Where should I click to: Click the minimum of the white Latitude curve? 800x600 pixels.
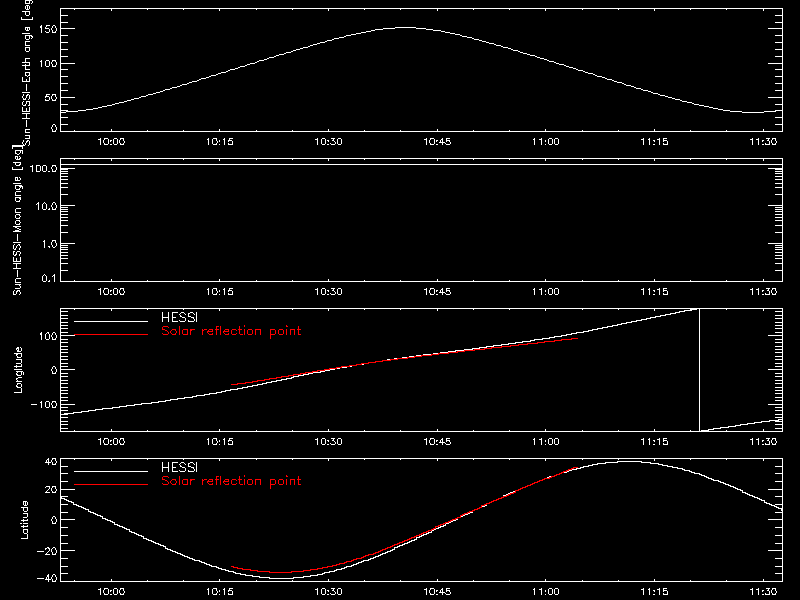(282, 578)
